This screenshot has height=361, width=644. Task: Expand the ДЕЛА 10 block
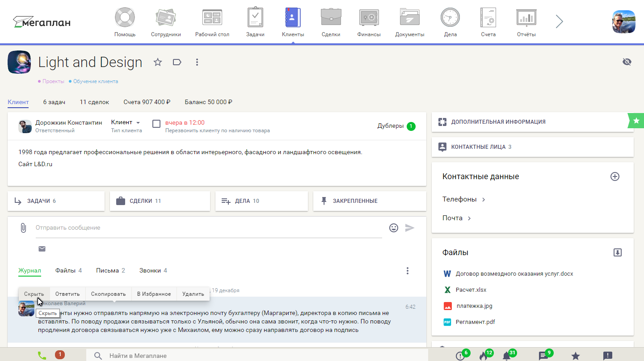[x=261, y=201]
